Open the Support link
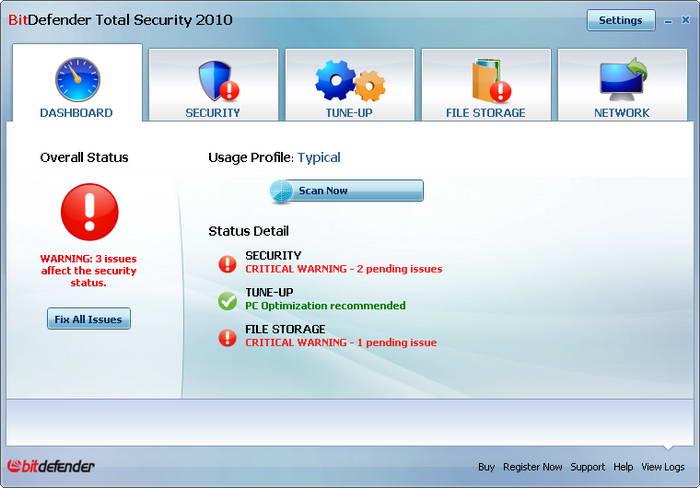This screenshot has height=488, width=700. click(x=588, y=467)
